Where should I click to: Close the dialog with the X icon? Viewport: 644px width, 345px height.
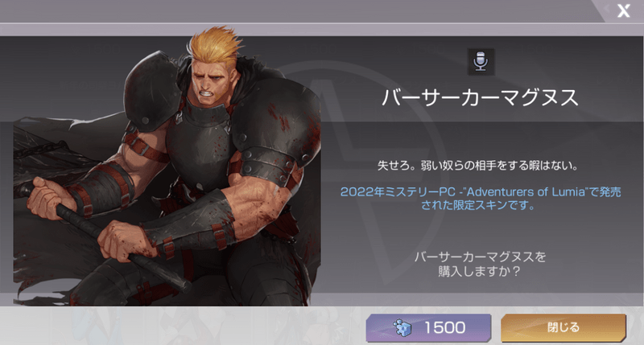click(x=623, y=10)
